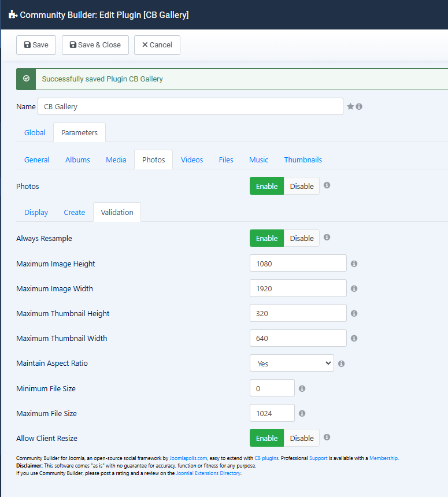Click the Maximum Image Height field
Viewport: 448px width, 497px height.
[298, 263]
